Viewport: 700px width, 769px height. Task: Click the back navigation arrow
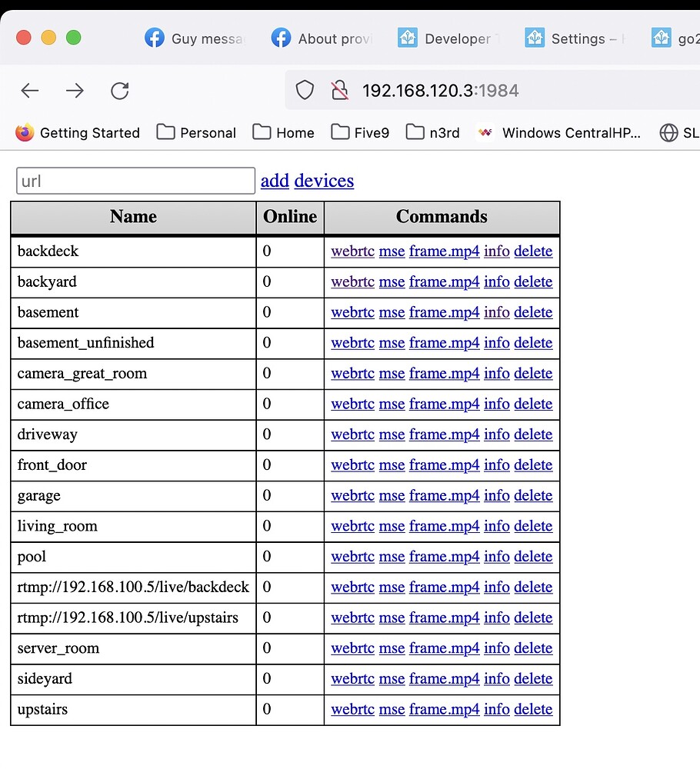click(x=29, y=90)
